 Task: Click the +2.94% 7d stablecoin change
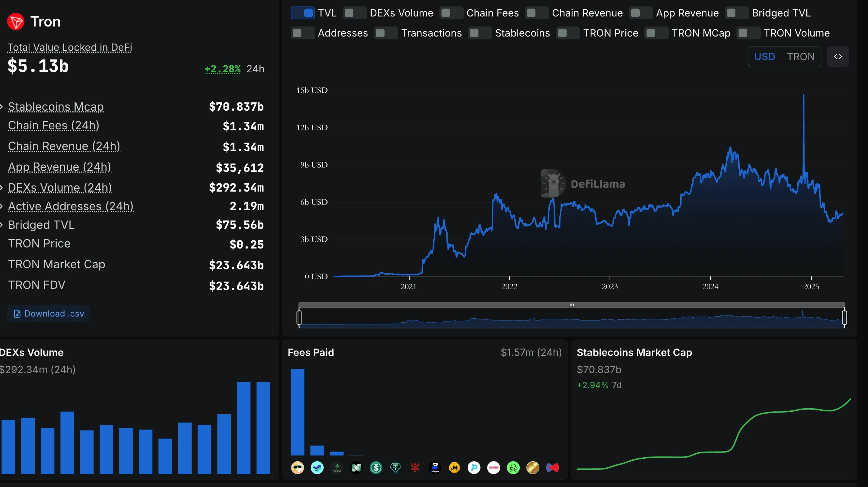coord(599,385)
